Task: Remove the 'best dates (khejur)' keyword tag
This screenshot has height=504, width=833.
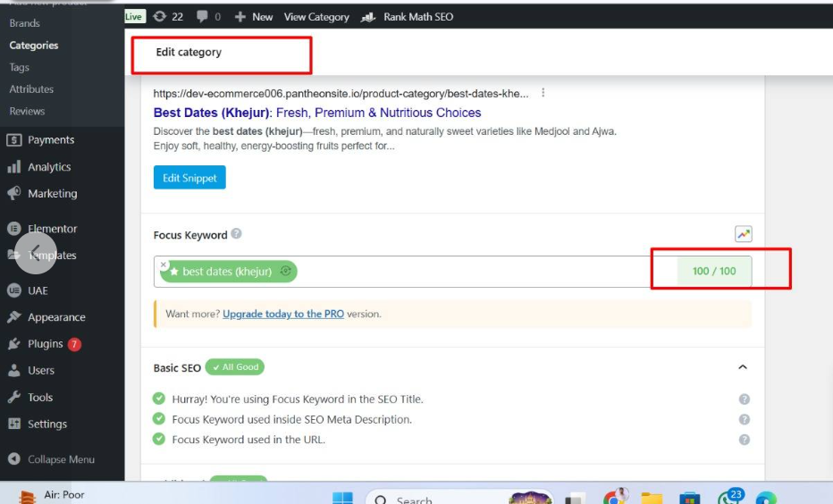Action: [164, 265]
